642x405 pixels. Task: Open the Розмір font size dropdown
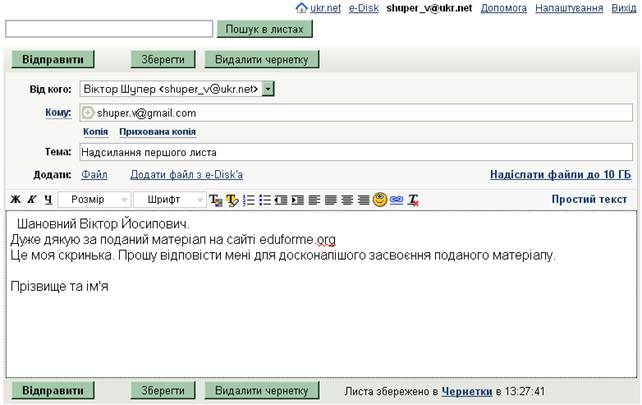tap(94, 199)
